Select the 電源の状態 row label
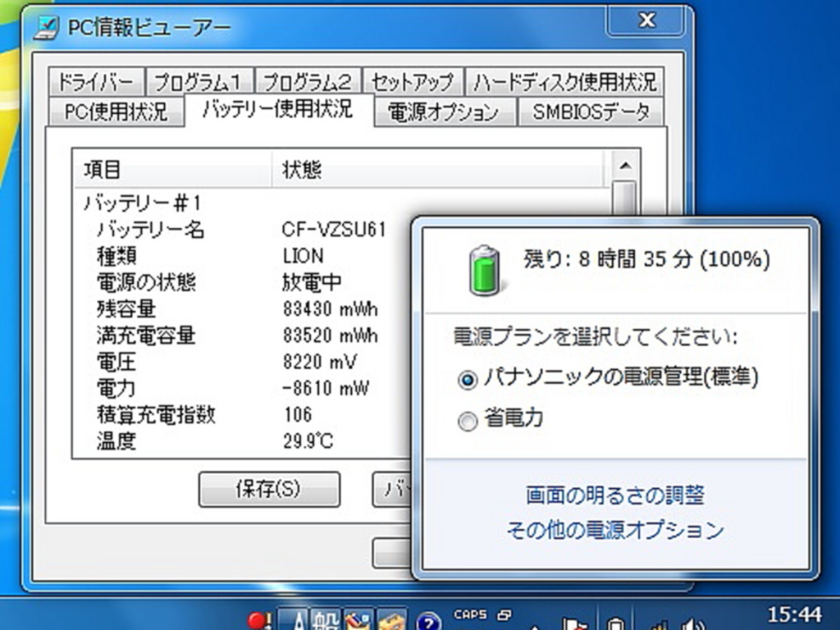This screenshot has height=630, width=840. (146, 283)
